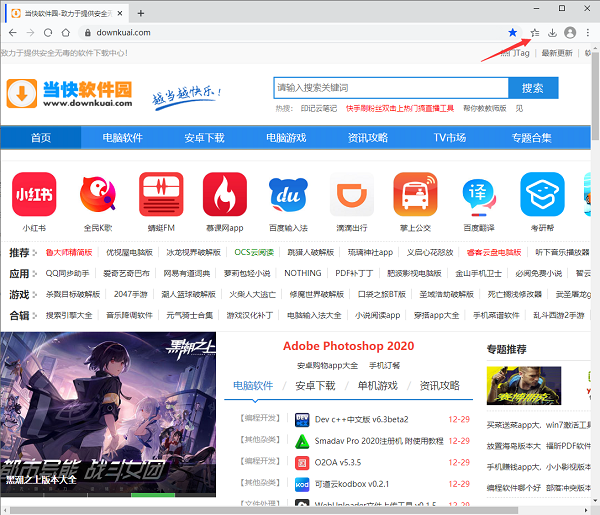Image resolution: width=600 pixels, height=515 pixels.
Task: Open the TV市场 navigation item
Action: point(450,137)
